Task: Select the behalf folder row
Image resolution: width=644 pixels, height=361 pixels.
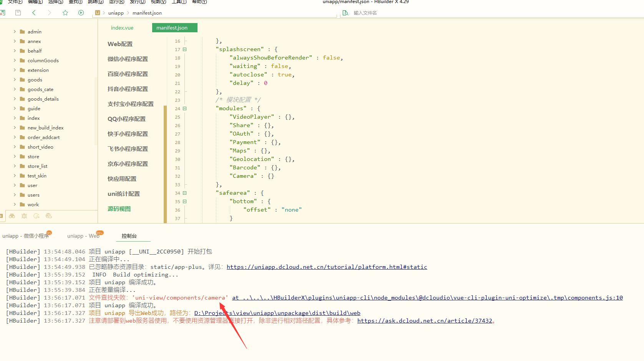Action: (x=49, y=51)
